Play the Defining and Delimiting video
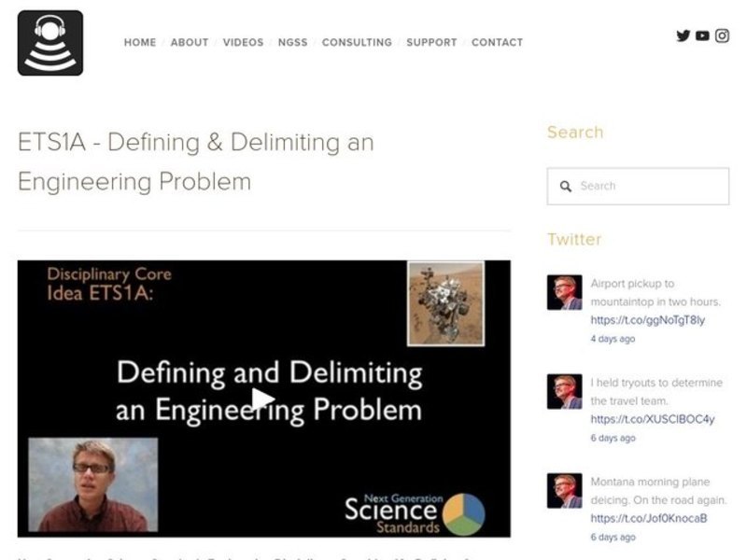This screenshot has height=560, width=747. pyautogui.click(x=264, y=399)
